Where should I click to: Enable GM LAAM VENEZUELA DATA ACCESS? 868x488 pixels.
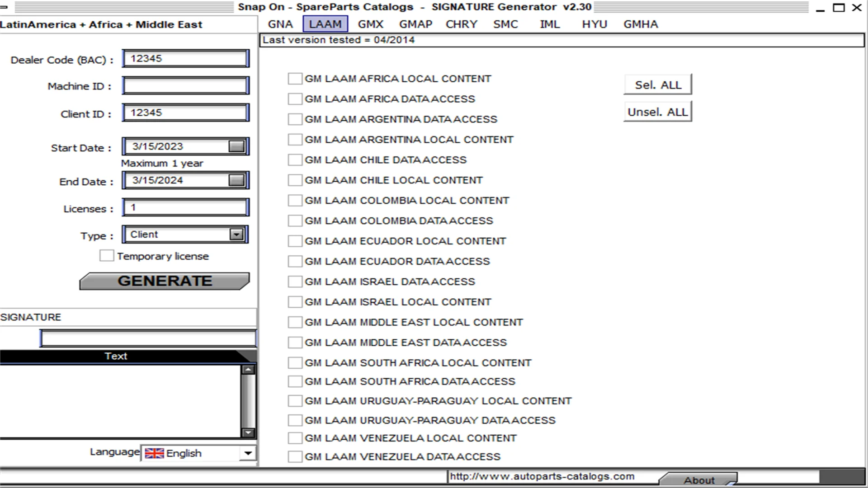295,457
